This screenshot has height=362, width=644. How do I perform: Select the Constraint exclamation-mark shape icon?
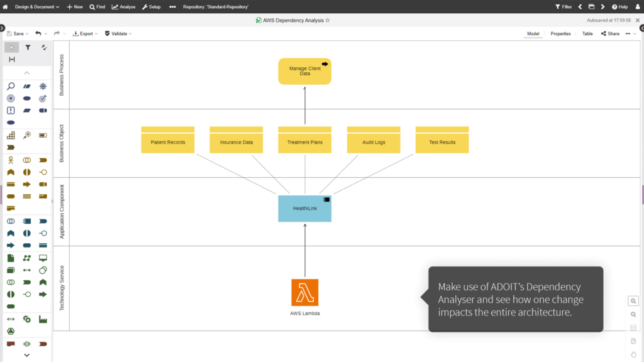(10, 111)
